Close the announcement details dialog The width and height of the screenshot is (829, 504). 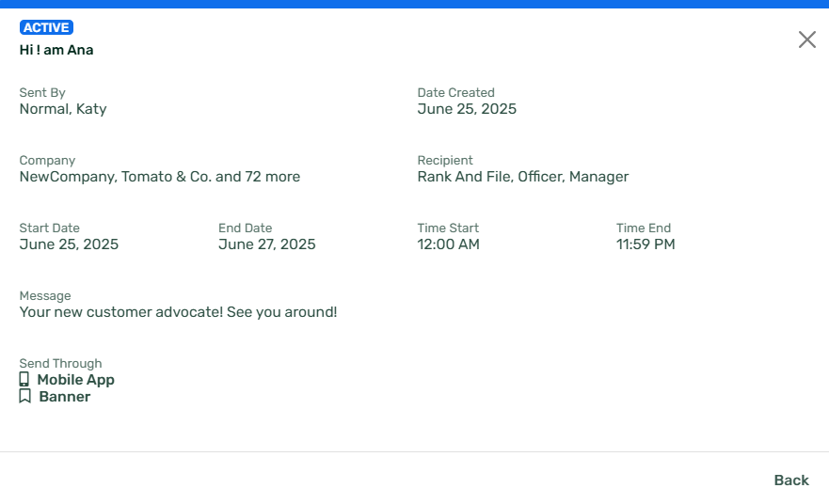(806, 39)
